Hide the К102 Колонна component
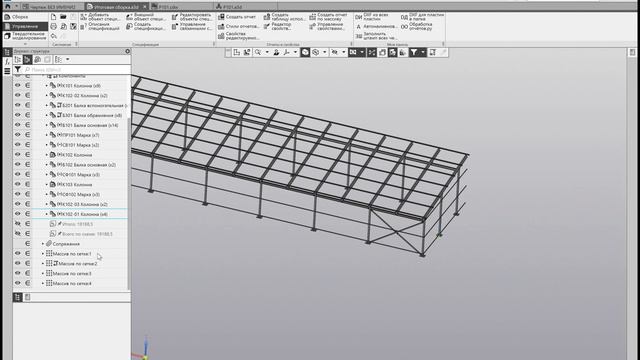Viewport: 640px width, 360px height. point(18,154)
